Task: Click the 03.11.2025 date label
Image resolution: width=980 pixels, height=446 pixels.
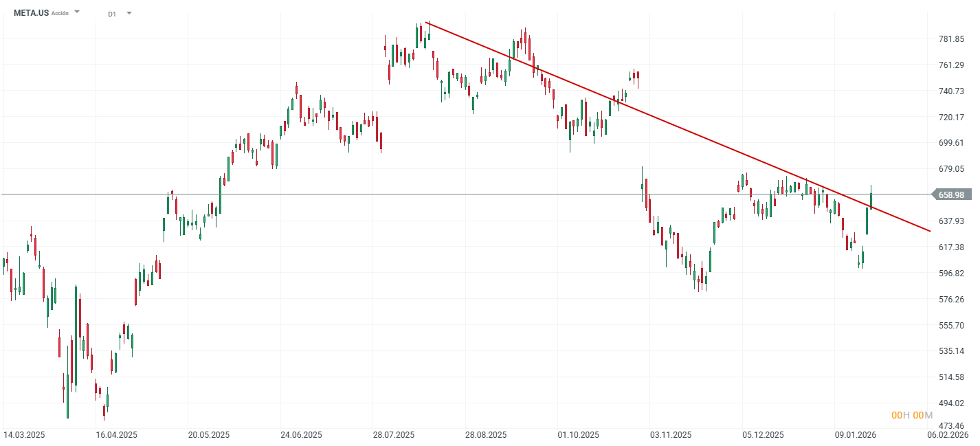Action: point(671,435)
